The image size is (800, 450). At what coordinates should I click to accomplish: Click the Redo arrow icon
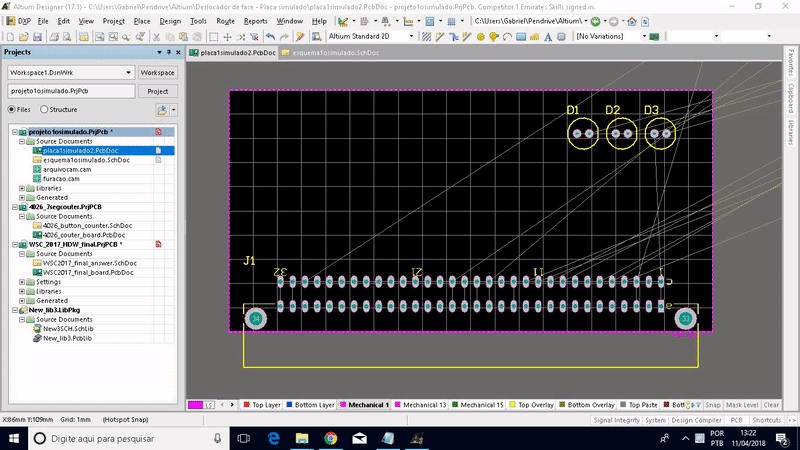[x=284, y=37]
